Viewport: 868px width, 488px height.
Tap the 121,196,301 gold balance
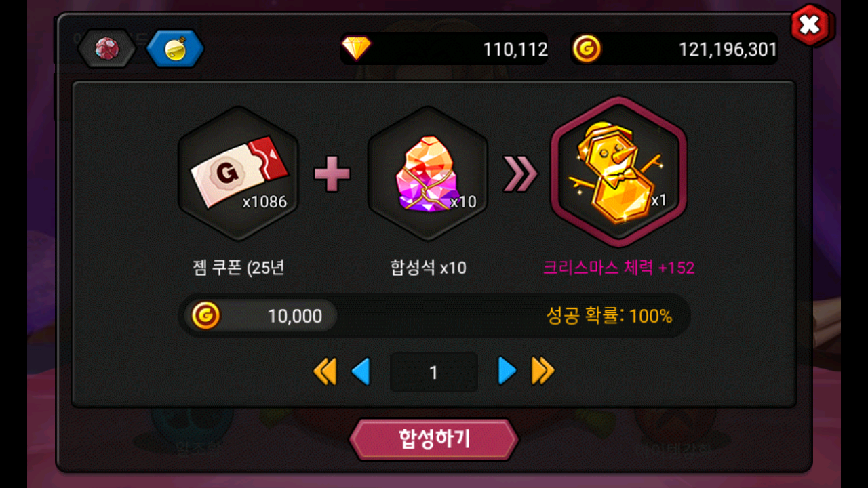point(728,49)
